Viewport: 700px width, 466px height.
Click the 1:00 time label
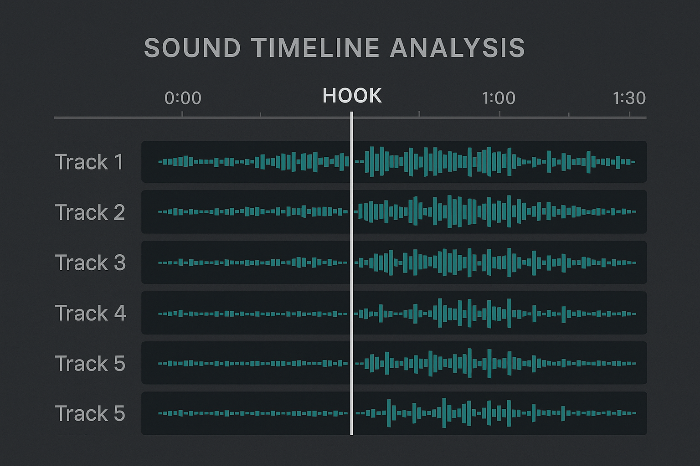tap(499, 98)
